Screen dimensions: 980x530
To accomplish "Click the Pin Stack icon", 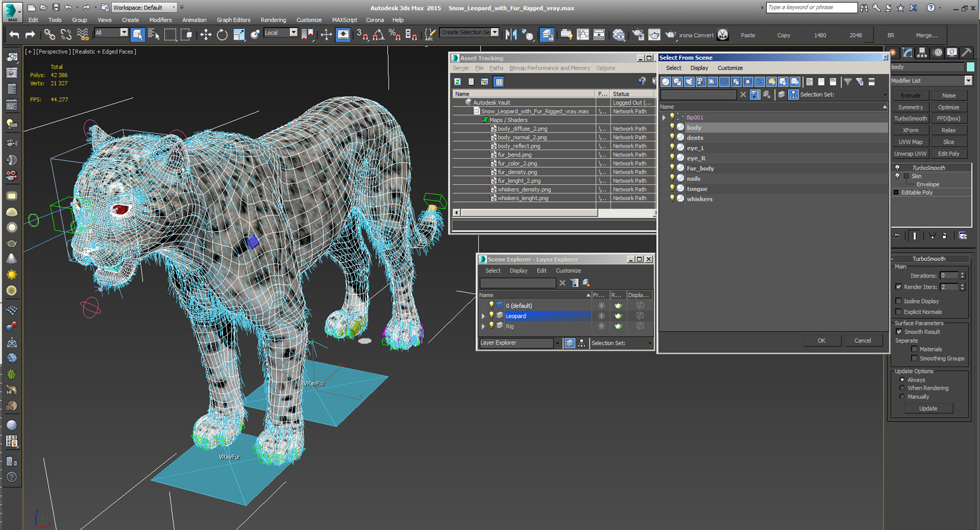I will coord(896,236).
